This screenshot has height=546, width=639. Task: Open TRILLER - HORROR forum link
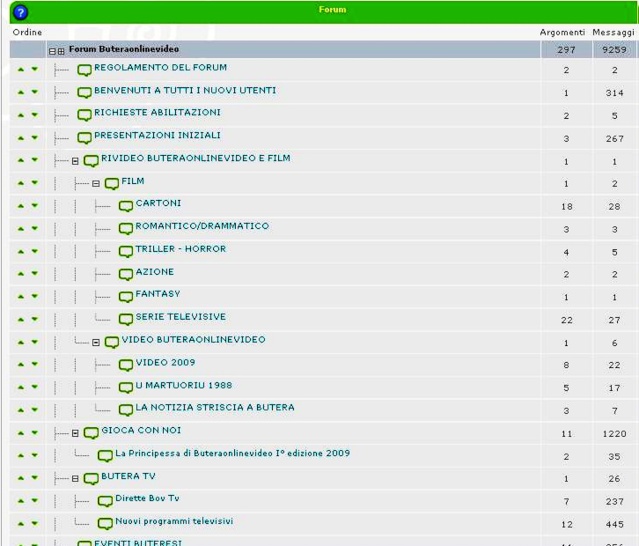pos(181,249)
